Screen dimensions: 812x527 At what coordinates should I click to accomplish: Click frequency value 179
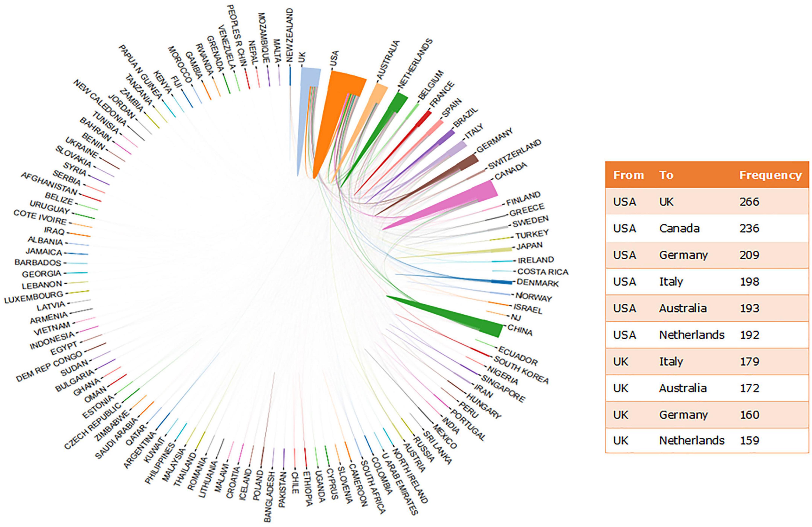[749, 361]
